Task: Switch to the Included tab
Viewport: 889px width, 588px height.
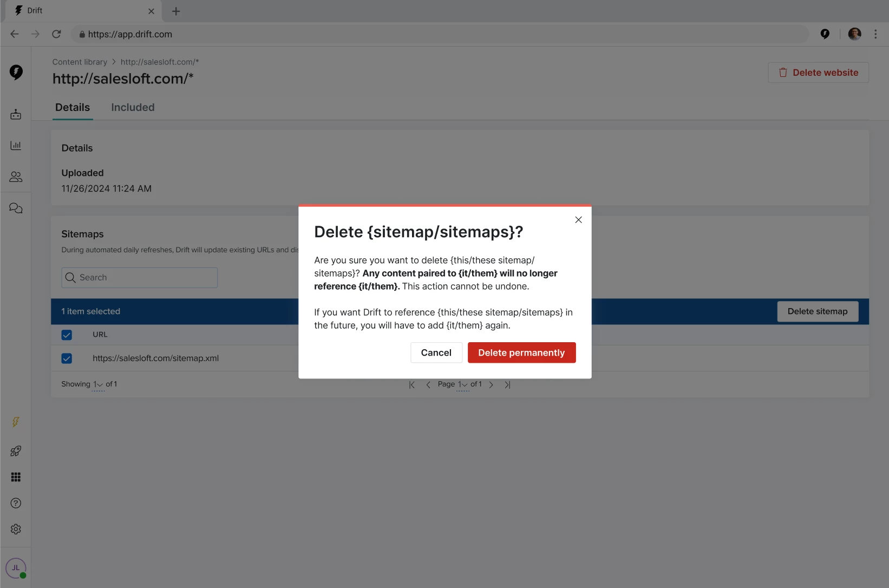Action: coord(133,107)
